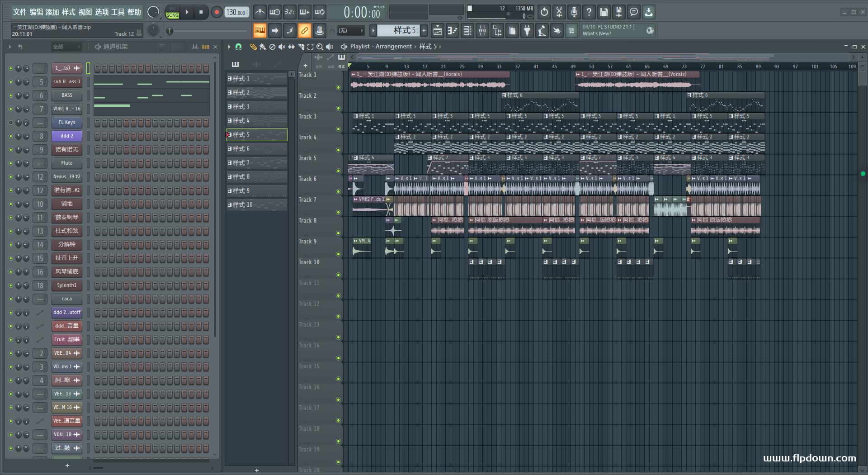This screenshot has height=475, width=868.
Task: Click the Record button
Action: pyautogui.click(x=217, y=12)
